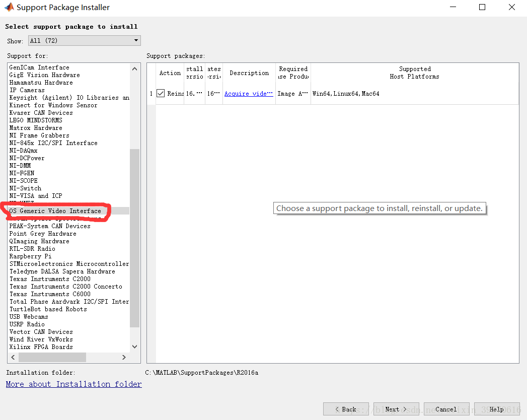Click the list scroll up arrow
Screen dimensions: 527x420
point(135,69)
